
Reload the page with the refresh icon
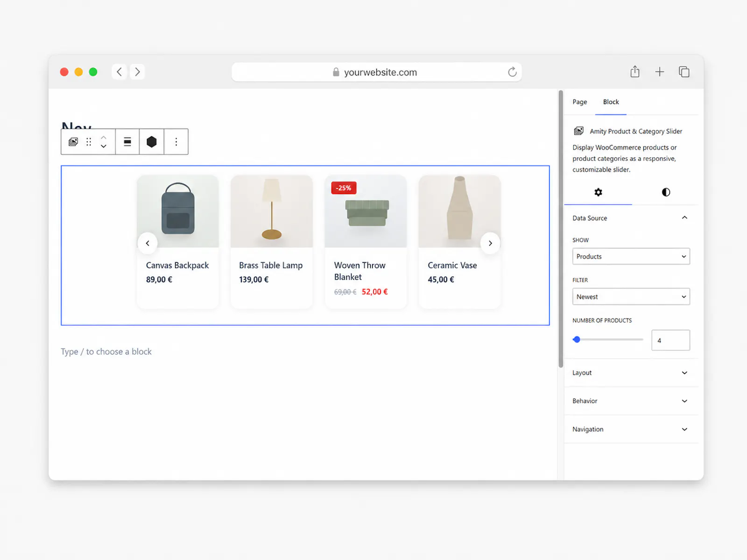pos(512,72)
